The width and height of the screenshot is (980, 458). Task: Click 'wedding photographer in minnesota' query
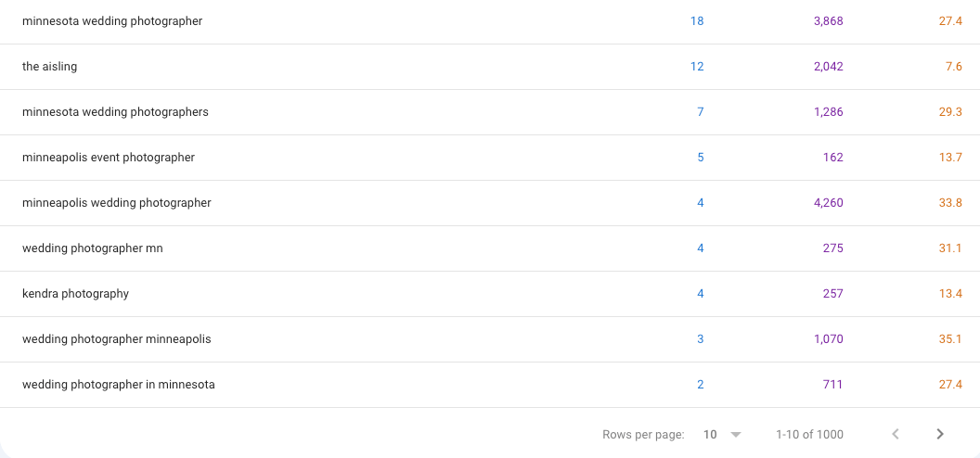point(119,384)
